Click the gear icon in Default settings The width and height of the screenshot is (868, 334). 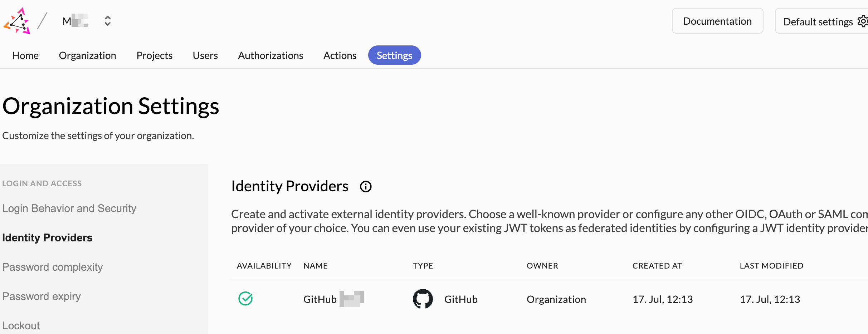863,21
